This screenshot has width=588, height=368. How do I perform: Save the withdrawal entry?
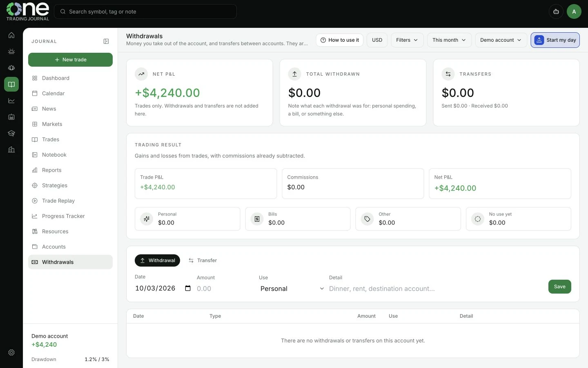pos(559,287)
